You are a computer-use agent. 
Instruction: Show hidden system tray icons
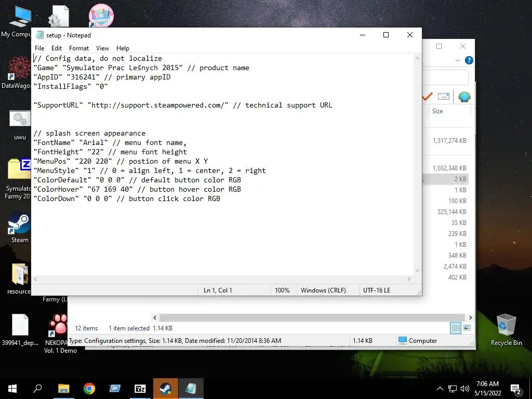tap(440, 389)
